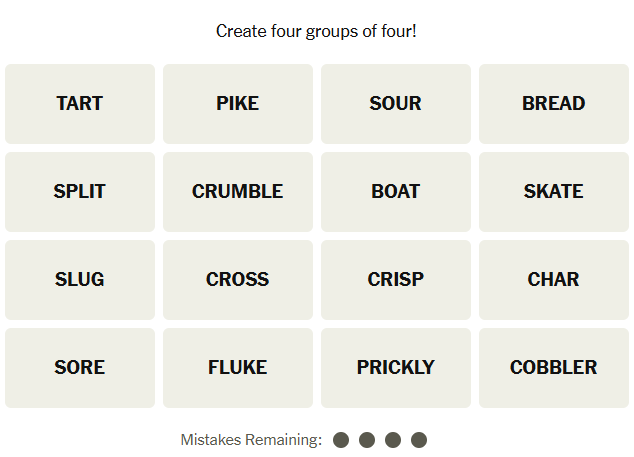This screenshot has height=457, width=634.
Task: Click the Mistakes Remaining label
Action: point(251,440)
